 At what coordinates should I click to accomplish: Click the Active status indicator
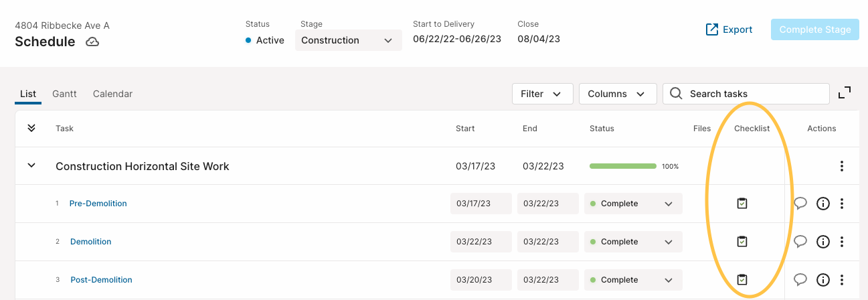pyautogui.click(x=266, y=40)
